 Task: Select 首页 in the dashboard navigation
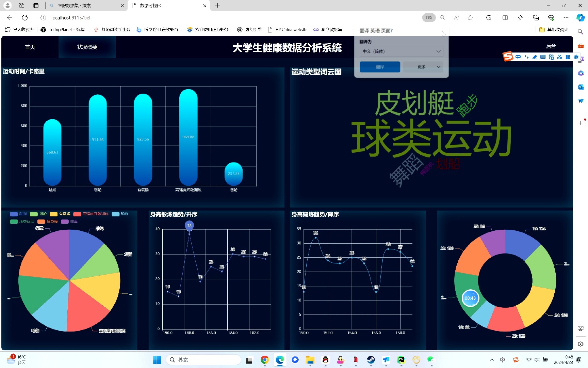pyautogui.click(x=30, y=47)
